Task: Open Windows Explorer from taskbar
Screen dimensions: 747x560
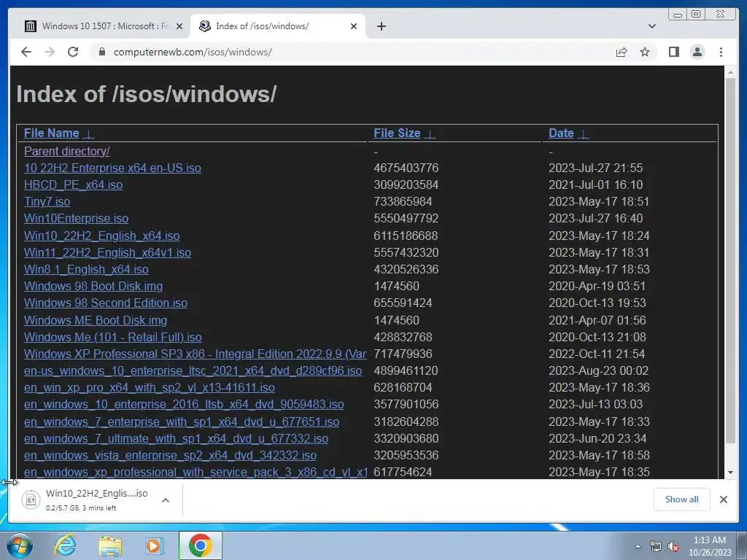Action: pyautogui.click(x=110, y=545)
